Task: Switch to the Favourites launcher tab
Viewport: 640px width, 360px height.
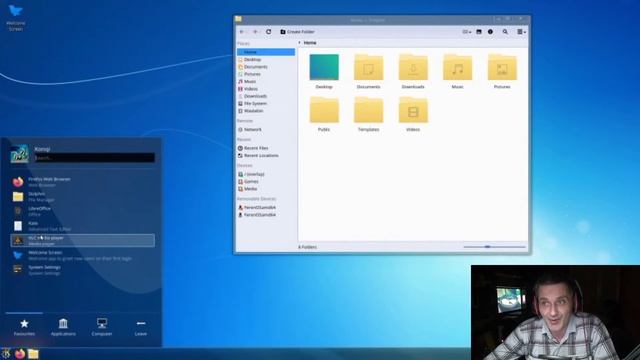Action: [24, 327]
